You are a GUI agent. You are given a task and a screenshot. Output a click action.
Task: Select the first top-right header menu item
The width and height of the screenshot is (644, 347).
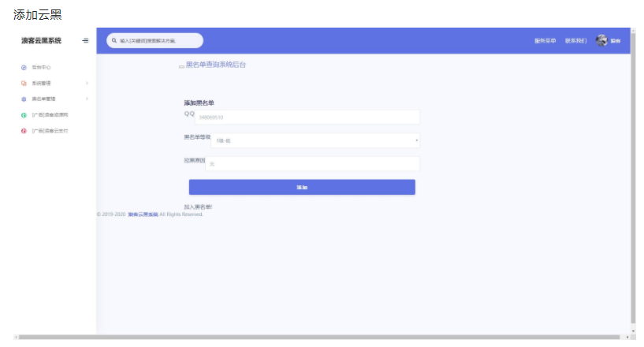coord(545,41)
